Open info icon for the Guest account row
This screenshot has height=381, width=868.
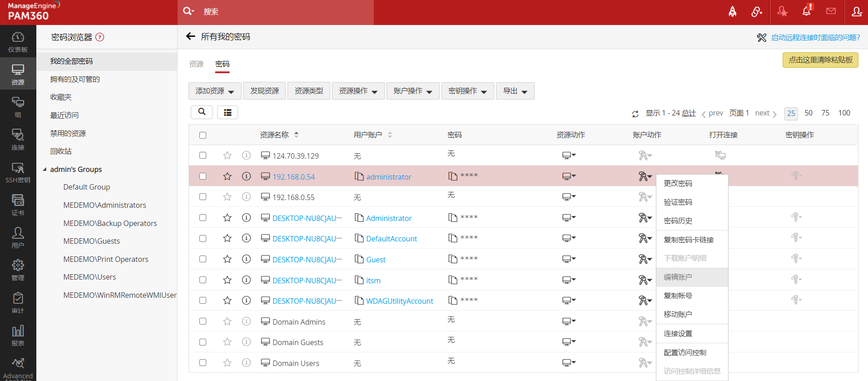tap(246, 259)
